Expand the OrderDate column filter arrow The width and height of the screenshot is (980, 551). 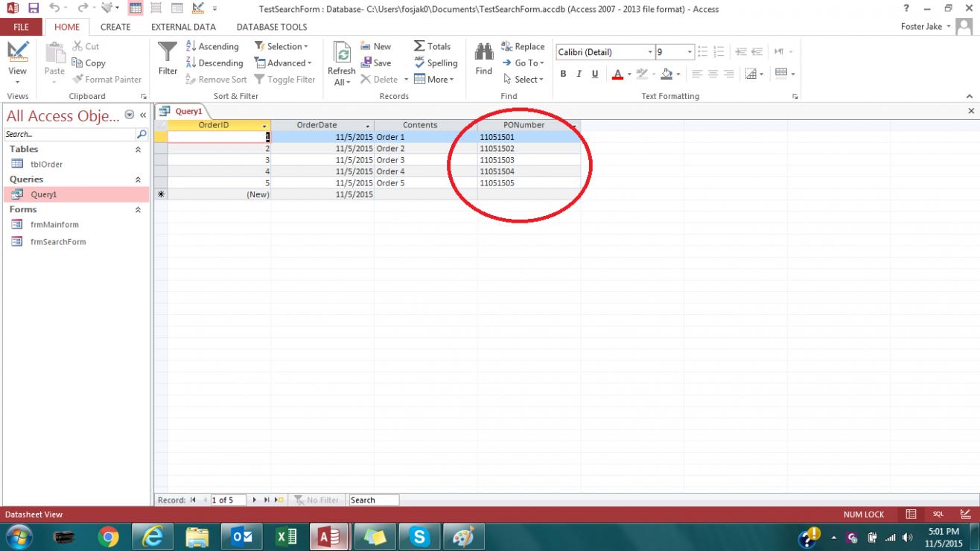click(368, 126)
